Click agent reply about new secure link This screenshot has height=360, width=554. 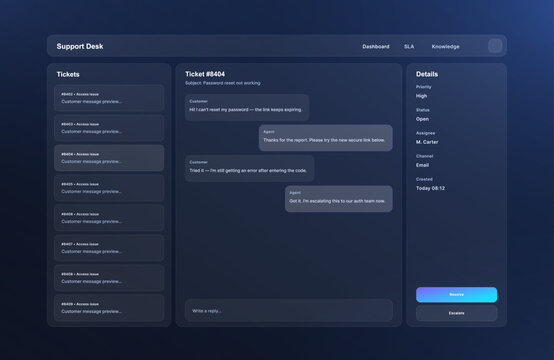coord(325,138)
